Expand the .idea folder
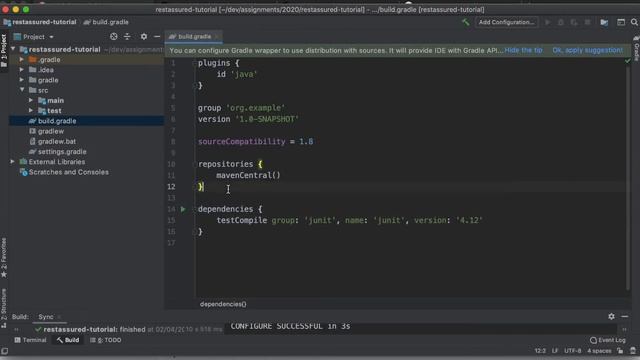Image resolution: width=640 pixels, height=360 pixels. pyautogui.click(x=22, y=70)
